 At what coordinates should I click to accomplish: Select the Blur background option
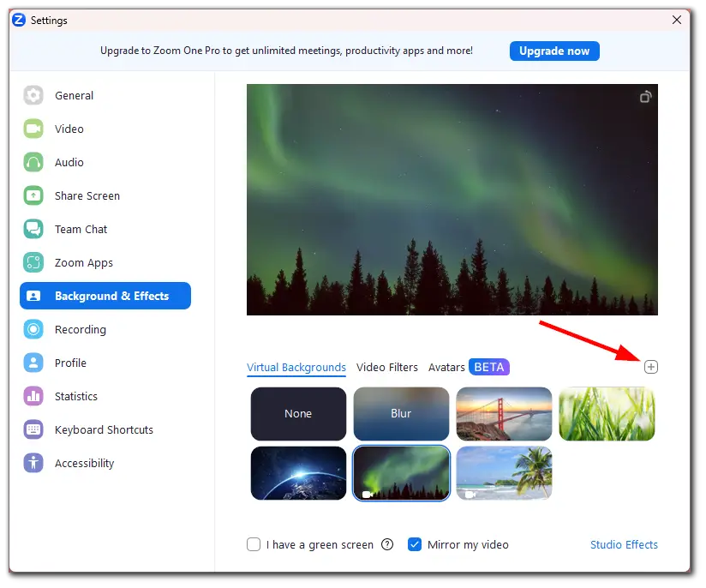pyautogui.click(x=401, y=414)
